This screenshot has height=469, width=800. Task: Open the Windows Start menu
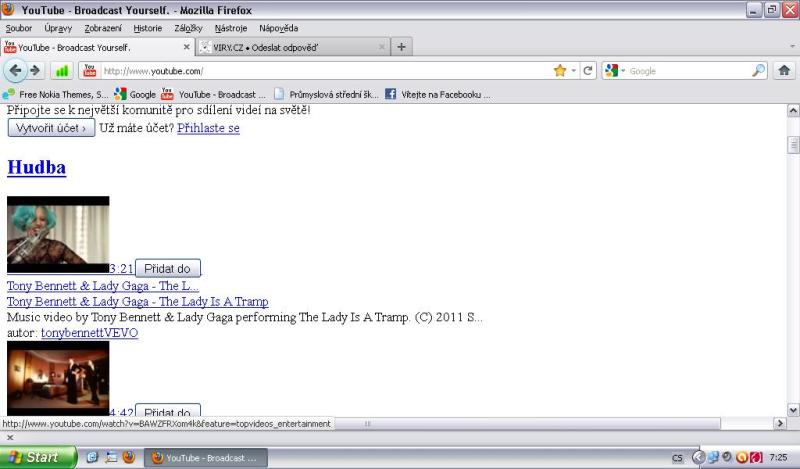pos(38,457)
